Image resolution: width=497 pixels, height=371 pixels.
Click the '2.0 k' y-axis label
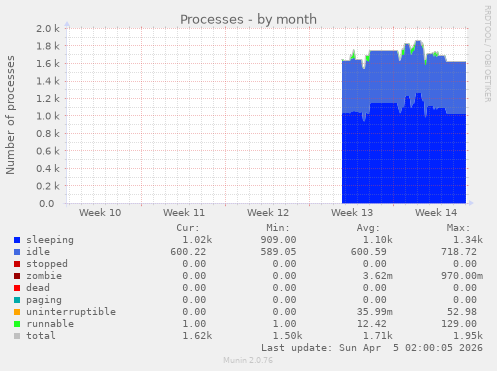pos(48,29)
